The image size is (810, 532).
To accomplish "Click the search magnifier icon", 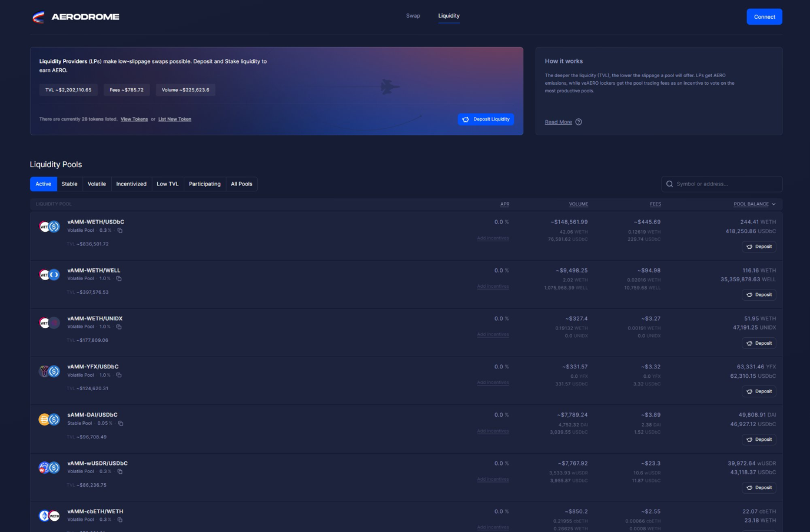I will click(x=669, y=184).
